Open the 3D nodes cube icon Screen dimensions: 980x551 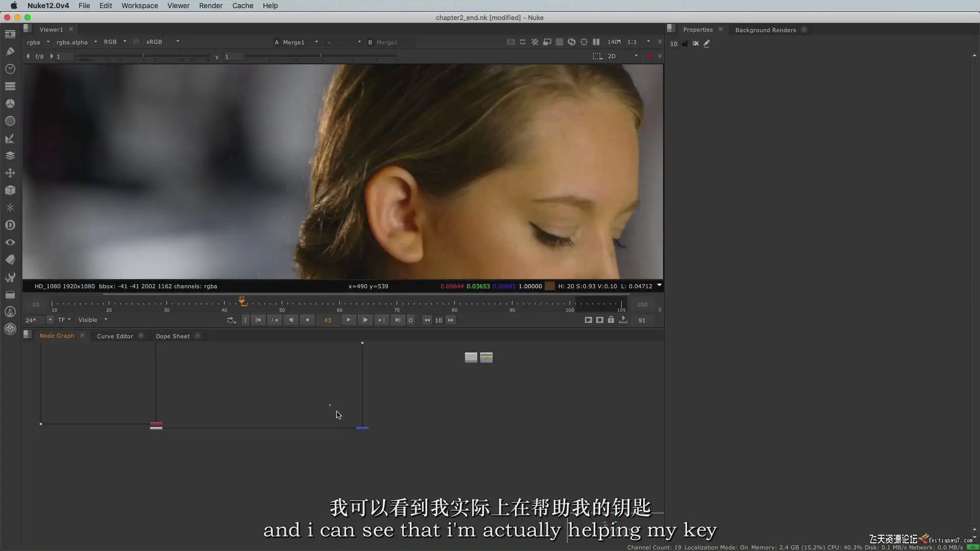pos(10,190)
